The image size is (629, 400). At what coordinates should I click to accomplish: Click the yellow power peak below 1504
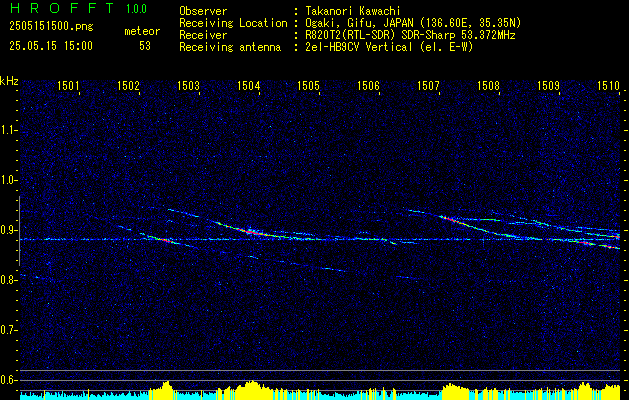tap(251, 388)
